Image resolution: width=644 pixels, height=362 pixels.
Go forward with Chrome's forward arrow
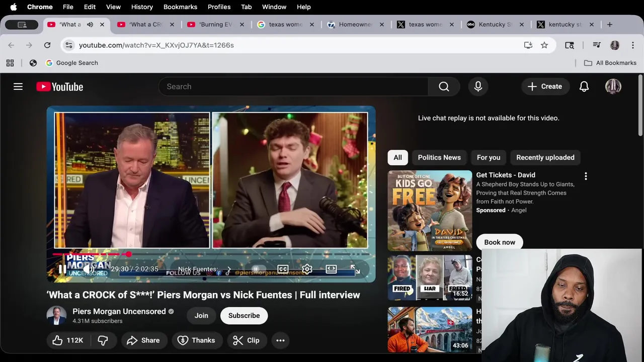coord(29,45)
